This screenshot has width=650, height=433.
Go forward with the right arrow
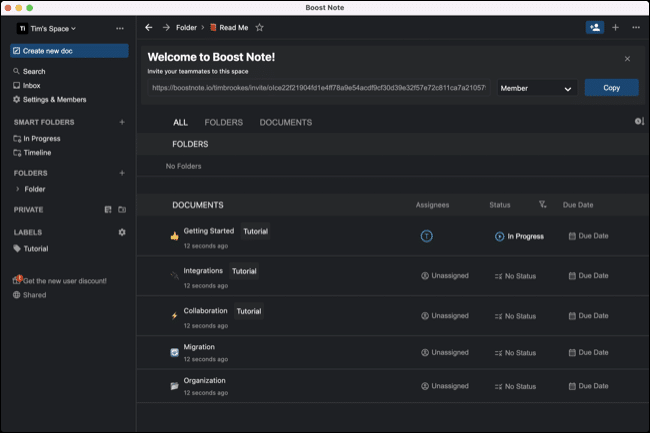tap(166, 28)
